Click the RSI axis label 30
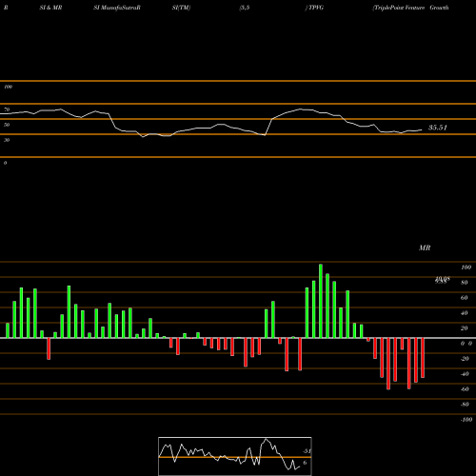The image size is (476, 476). (7, 140)
